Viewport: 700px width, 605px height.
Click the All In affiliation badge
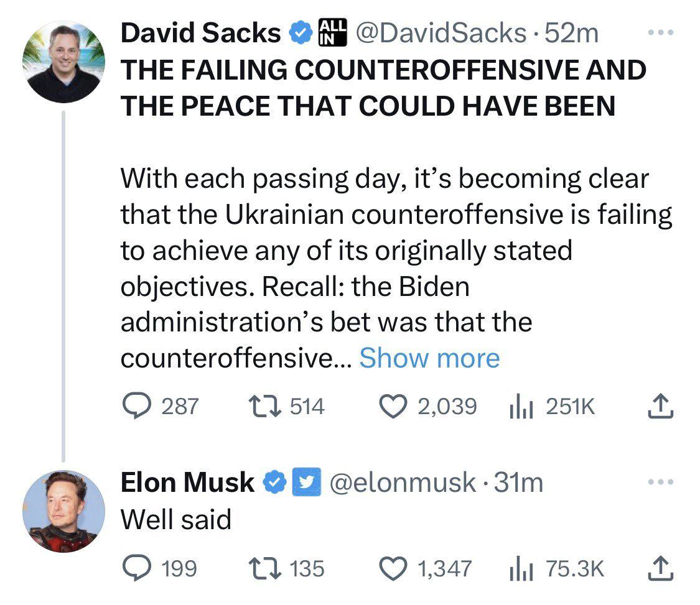coord(331,32)
